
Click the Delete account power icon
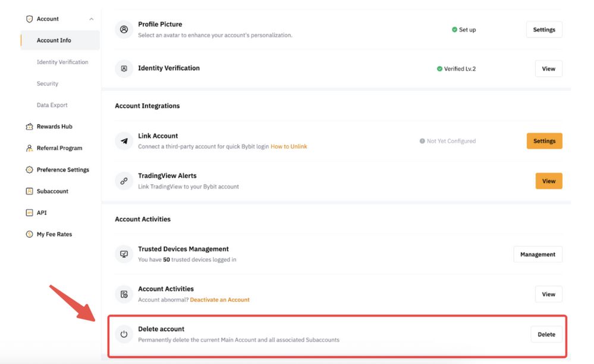pos(124,334)
